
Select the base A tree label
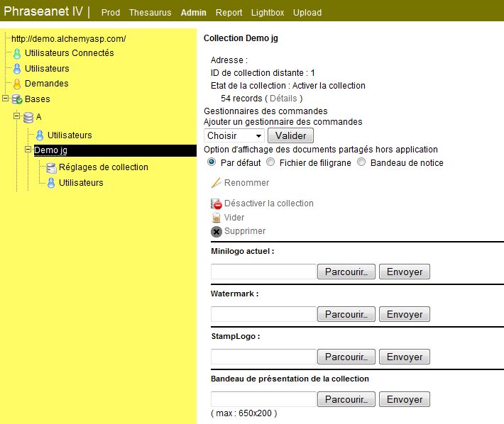[x=38, y=117]
